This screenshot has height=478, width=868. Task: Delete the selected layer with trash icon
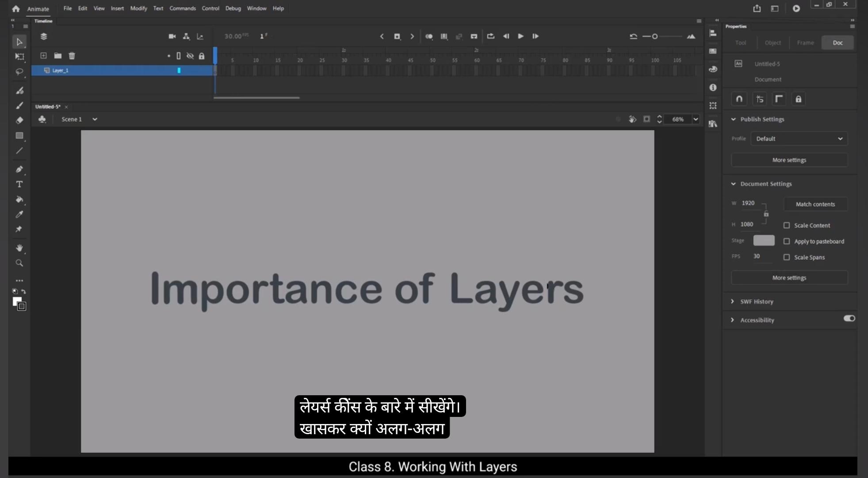72,56
